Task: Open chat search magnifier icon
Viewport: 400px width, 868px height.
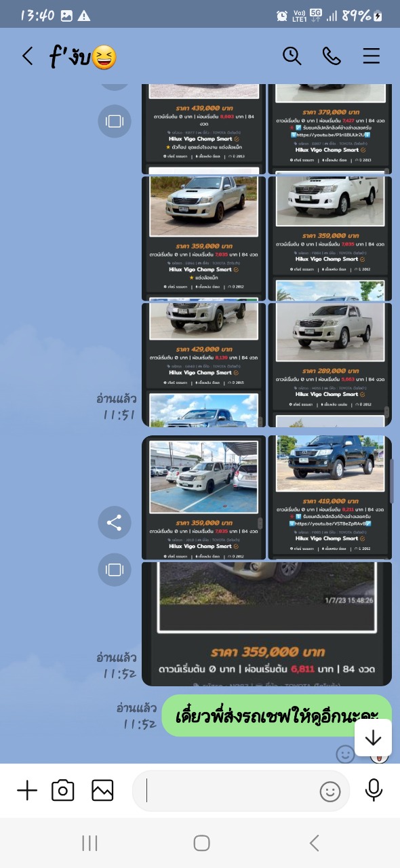Action: 292,56
